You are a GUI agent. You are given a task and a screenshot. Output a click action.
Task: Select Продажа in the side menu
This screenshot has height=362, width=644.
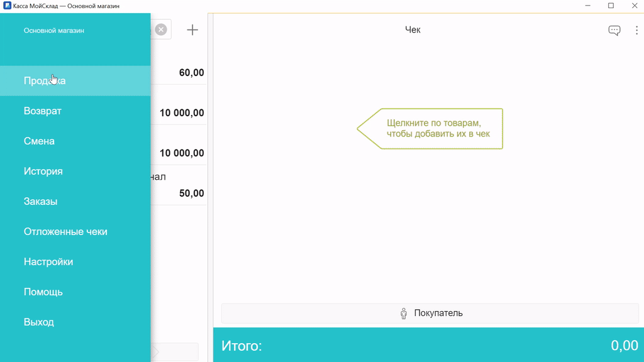pos(45,80)
